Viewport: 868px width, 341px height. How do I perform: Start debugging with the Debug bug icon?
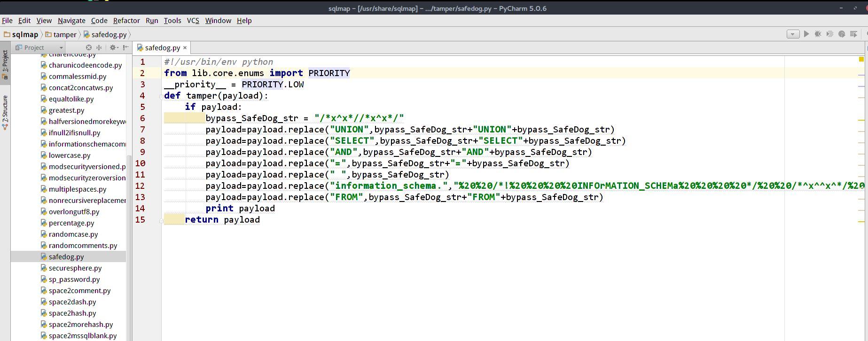pyautogui.click(x=818, y=34)
